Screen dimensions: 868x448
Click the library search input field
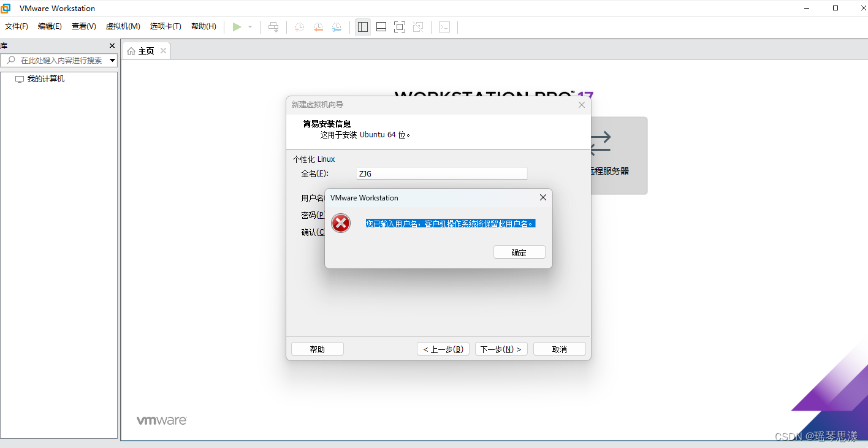pyautogui.click(x=59, y=60)
